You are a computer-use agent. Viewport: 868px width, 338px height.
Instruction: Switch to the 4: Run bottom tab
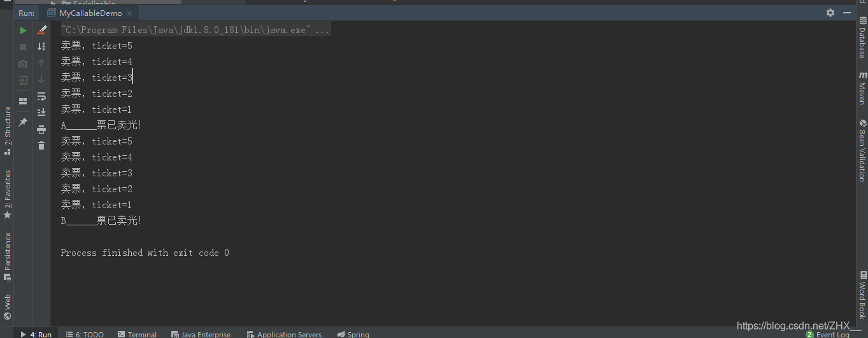tap(36, 334)
